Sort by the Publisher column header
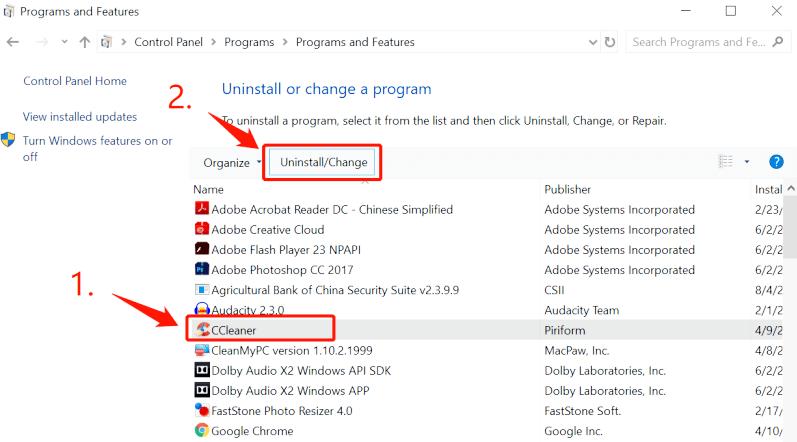Screen dimensions: 797x442 pos(567,189)
